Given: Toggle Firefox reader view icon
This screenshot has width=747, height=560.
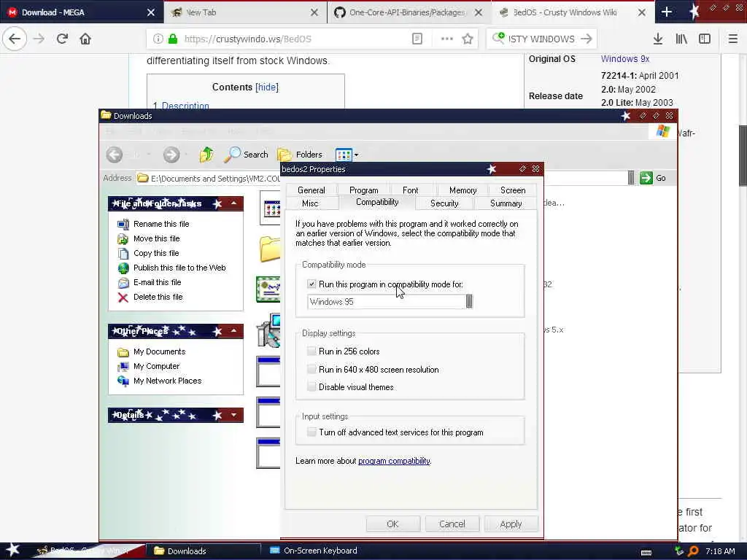Looking at the screenshot, I should [x=417, y=39].
